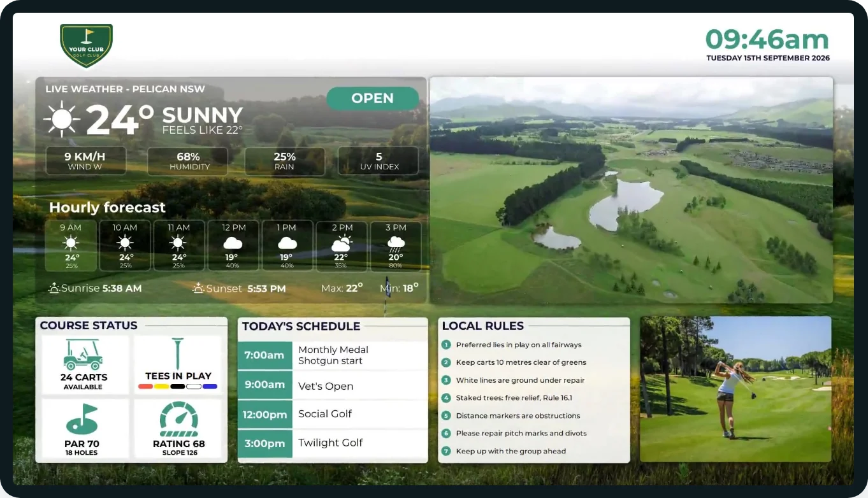Click the number 7 bullet in Local Rules
The image size is (868, 498).
coord(446,452)
